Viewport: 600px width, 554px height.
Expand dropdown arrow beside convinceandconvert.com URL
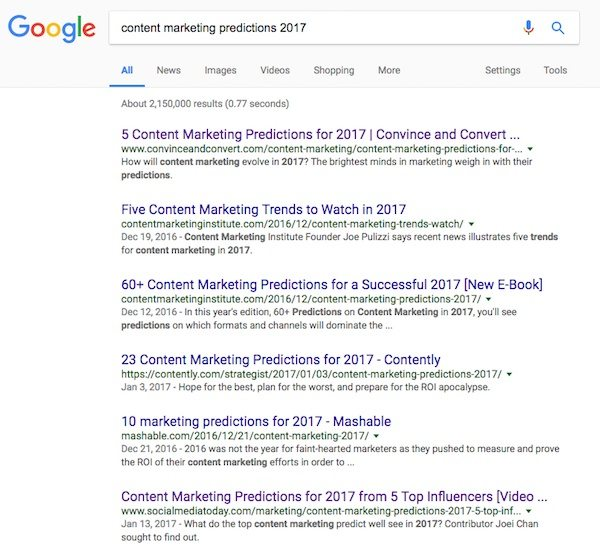click(x=530, y=149)
